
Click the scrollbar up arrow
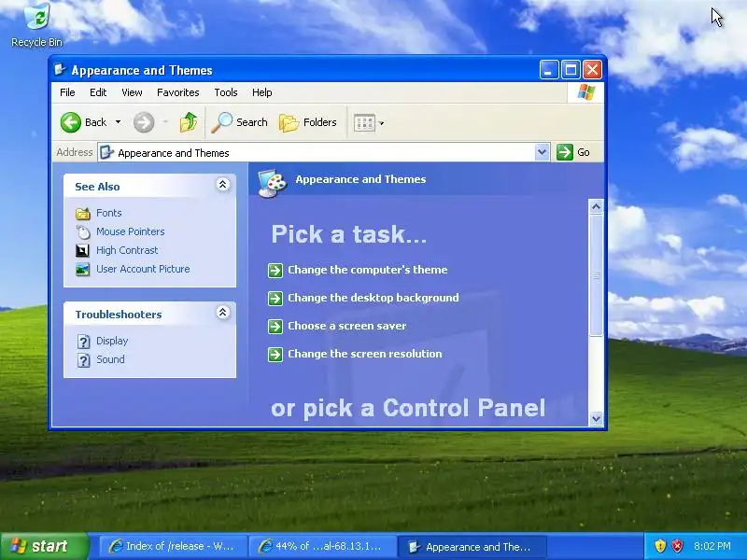coord(596,206)
